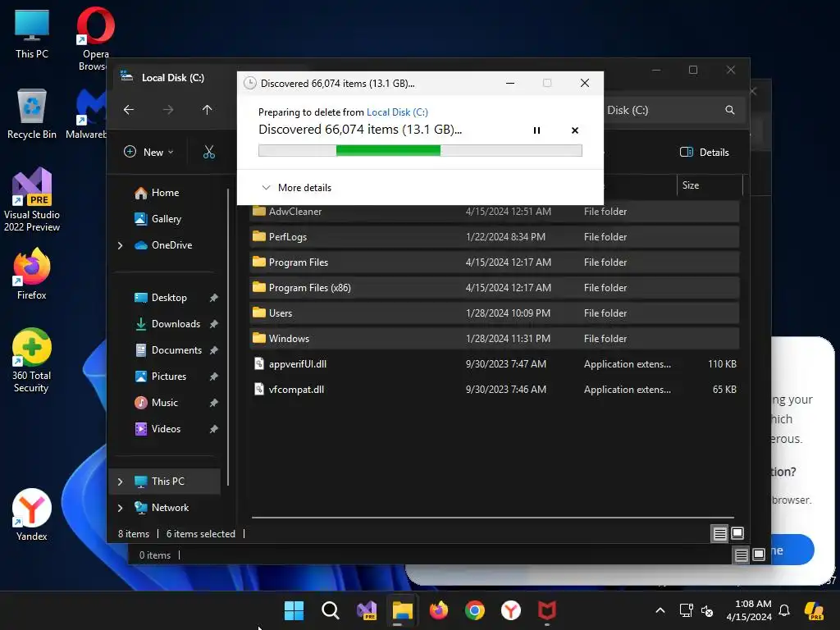
Task: Toggle the Details pane
Action: [705, 152]
